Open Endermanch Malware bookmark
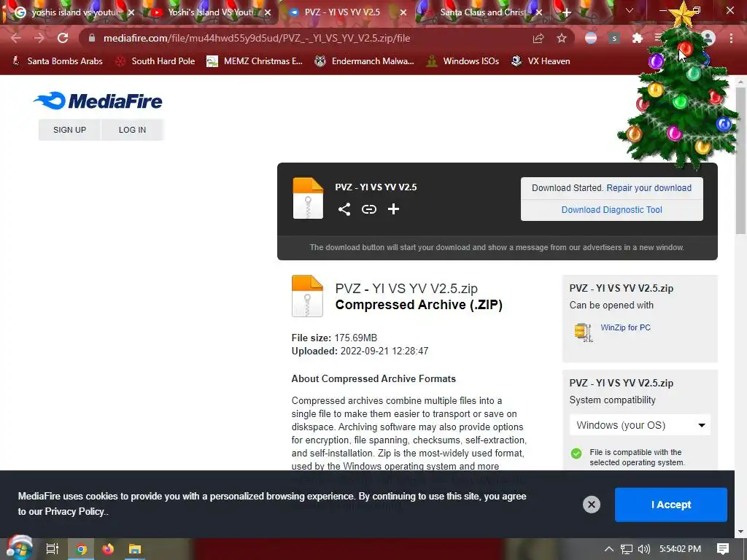The image size is (747, 560). click(365, 61)
